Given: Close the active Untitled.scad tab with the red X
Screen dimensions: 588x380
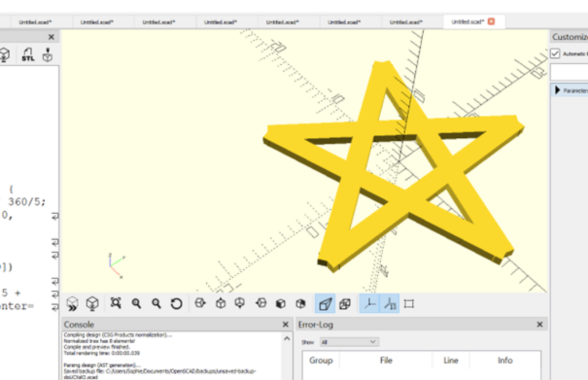Looking at the screenshot, I should 491,22.
